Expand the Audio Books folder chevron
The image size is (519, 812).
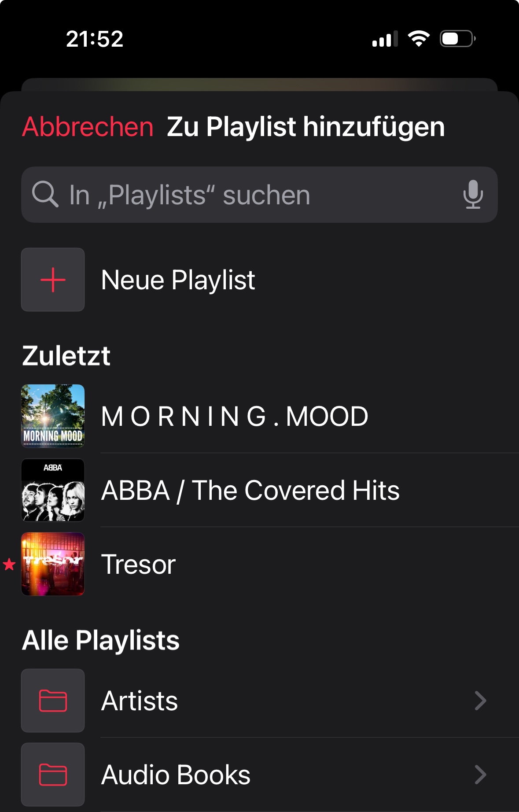480,775
